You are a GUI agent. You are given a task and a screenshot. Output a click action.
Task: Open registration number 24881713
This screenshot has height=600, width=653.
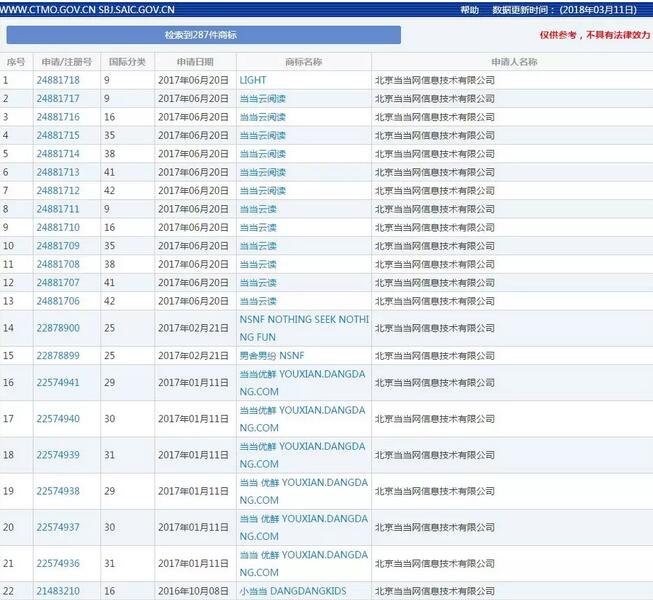(x=58, y=172)
